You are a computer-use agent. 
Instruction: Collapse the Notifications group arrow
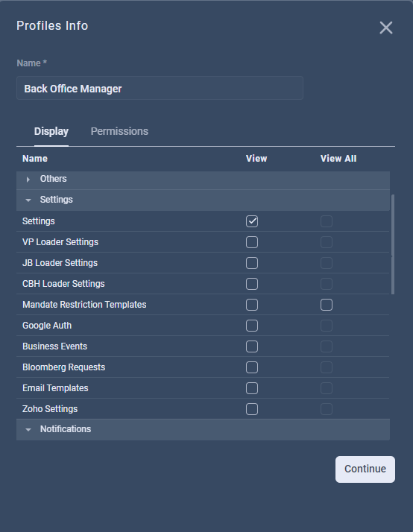pos(28,429)
